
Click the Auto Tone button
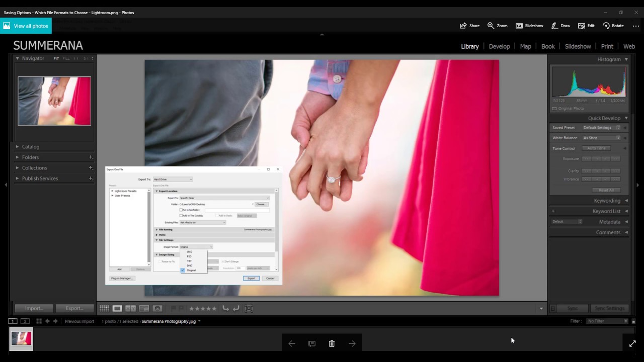pos(597,148)
